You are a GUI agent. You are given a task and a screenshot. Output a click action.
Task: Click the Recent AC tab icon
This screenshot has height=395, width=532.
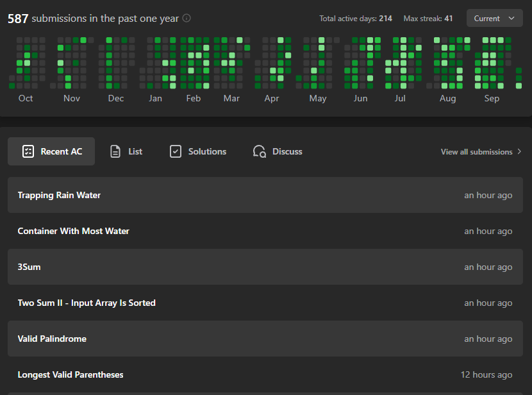[x=28, y=151]
